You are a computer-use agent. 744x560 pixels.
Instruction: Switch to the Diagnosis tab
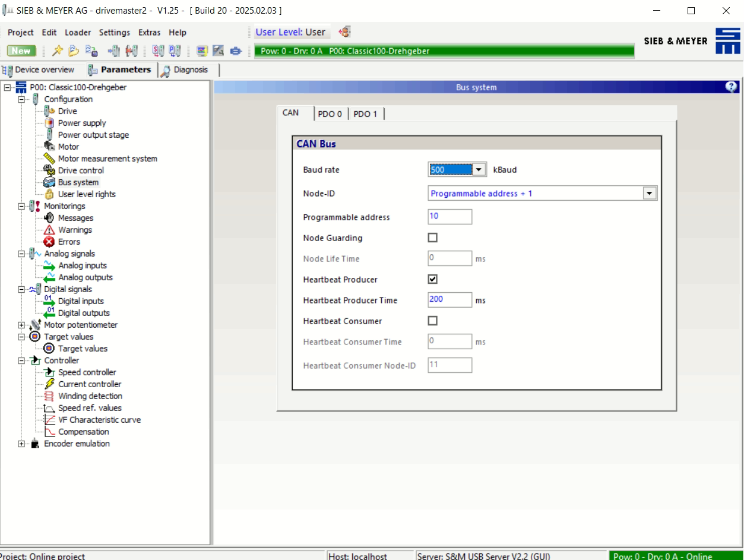click(x=190, y=69)
